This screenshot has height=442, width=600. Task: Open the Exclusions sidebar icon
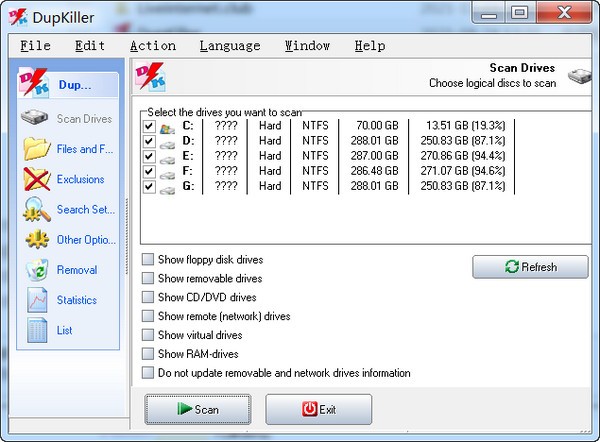pos(37,179)
